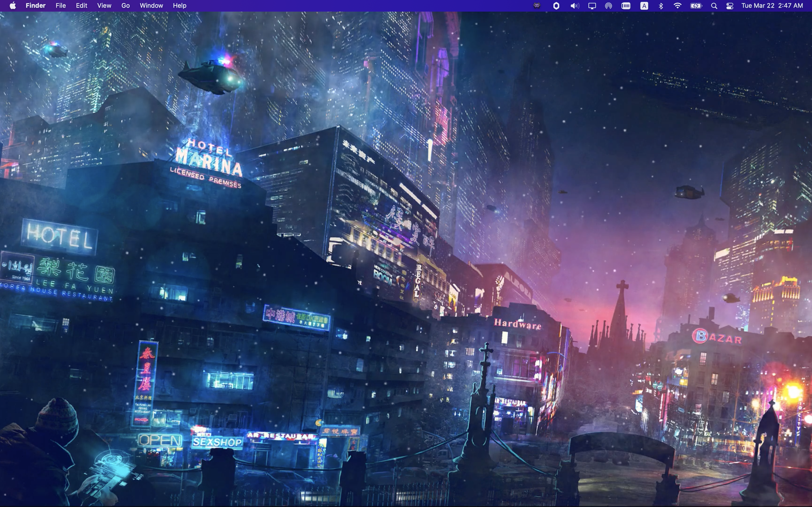
Task: Open the Finder application menu
Action: [x=35, y=5]
